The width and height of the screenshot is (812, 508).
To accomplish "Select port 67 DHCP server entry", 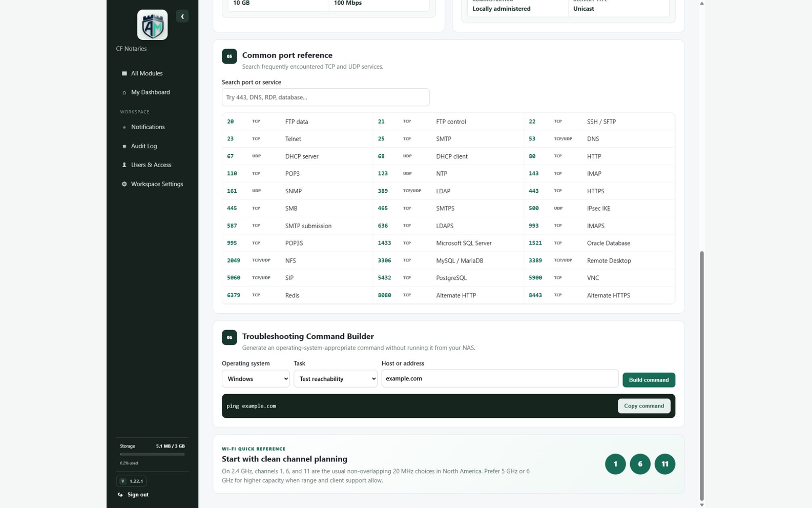I will click(x=298, y=156).
